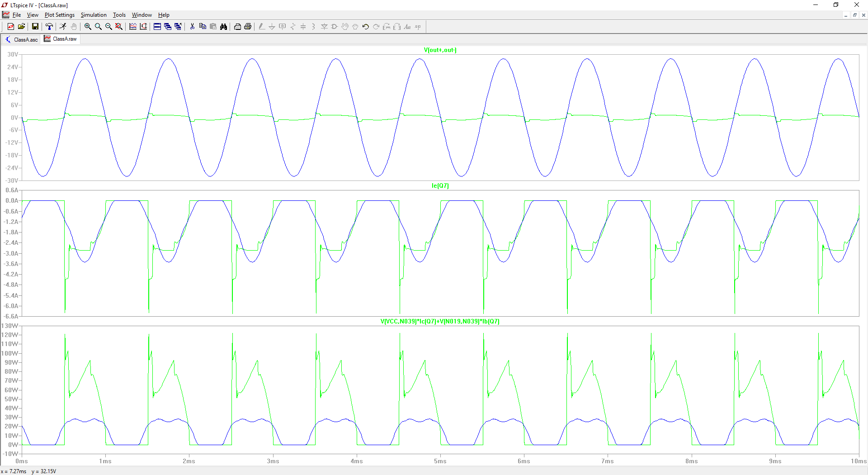This screenshot has height=475, width=868.
Task: Click the redo arrow icon
Action: [376, 27]
